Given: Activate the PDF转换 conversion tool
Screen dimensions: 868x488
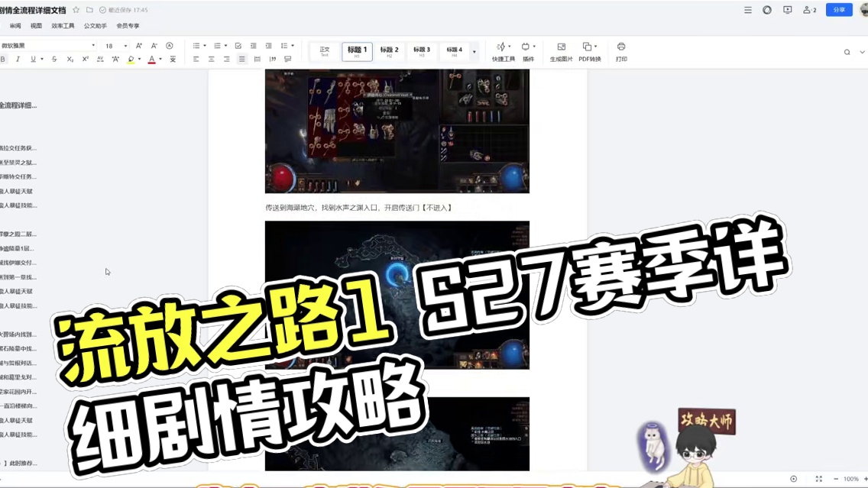Looking at the screenshot, I should pyautogui.click(x=591, y=52).
